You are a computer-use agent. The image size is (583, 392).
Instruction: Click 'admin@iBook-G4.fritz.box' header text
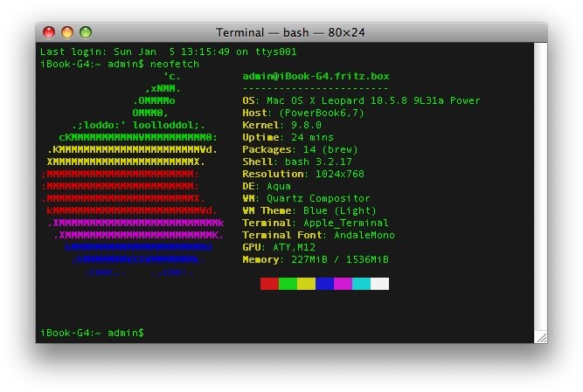point(316,76)
